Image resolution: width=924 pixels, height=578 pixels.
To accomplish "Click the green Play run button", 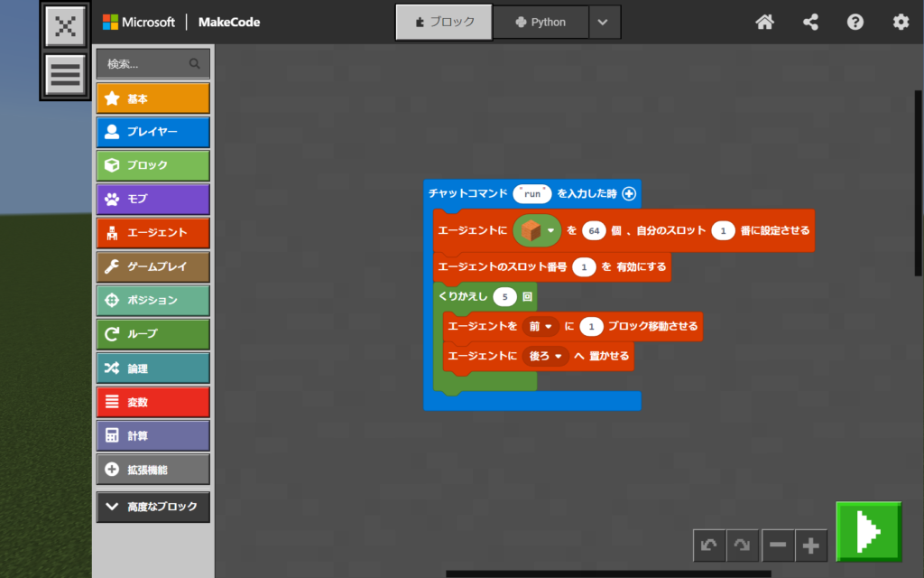I will 868,531.
